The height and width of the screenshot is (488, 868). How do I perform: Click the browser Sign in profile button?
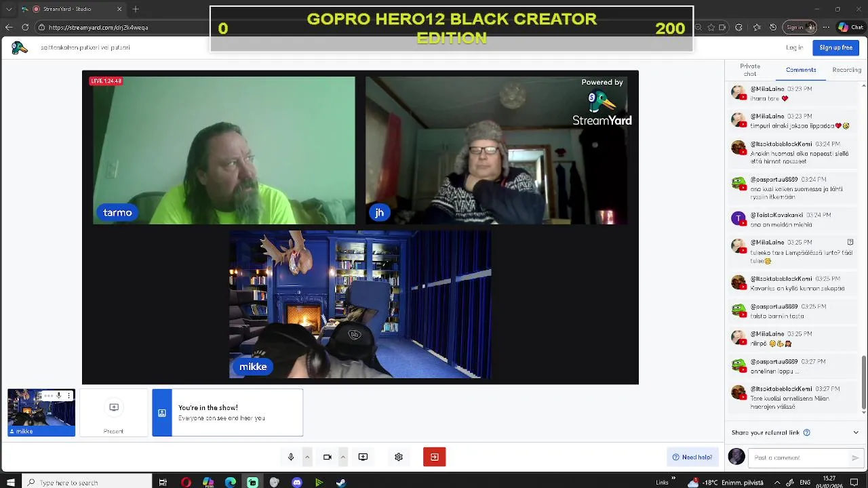(x=800, y=28)
